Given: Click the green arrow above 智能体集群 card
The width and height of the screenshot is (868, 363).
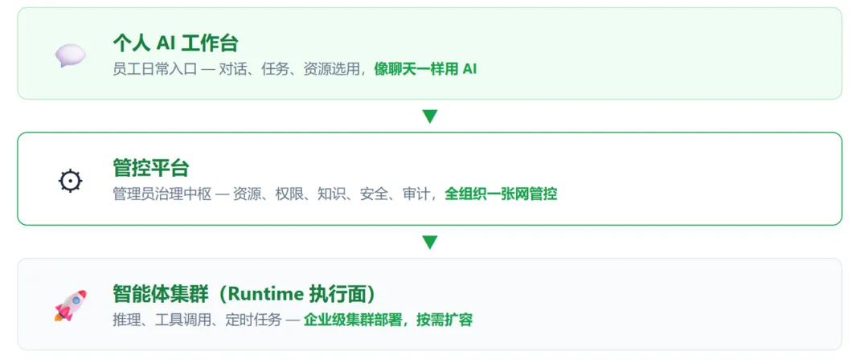Looking at the screenshot, I should [x=429, y=243].
